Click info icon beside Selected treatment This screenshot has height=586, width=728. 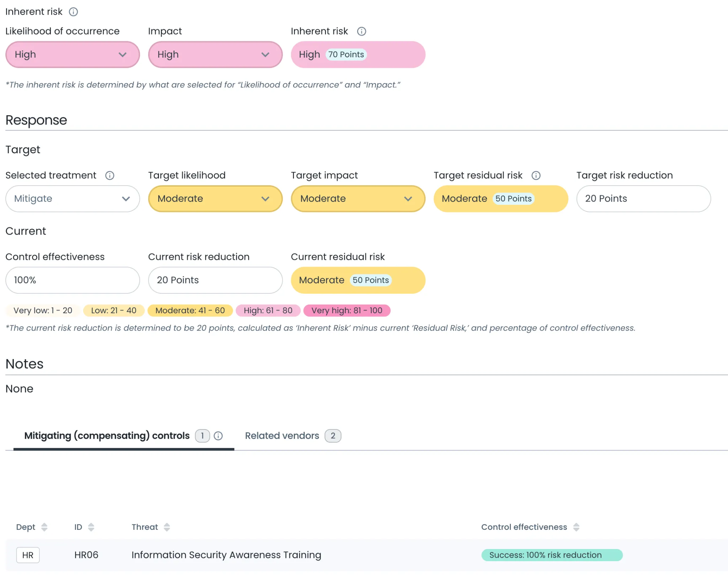point(109,175)
